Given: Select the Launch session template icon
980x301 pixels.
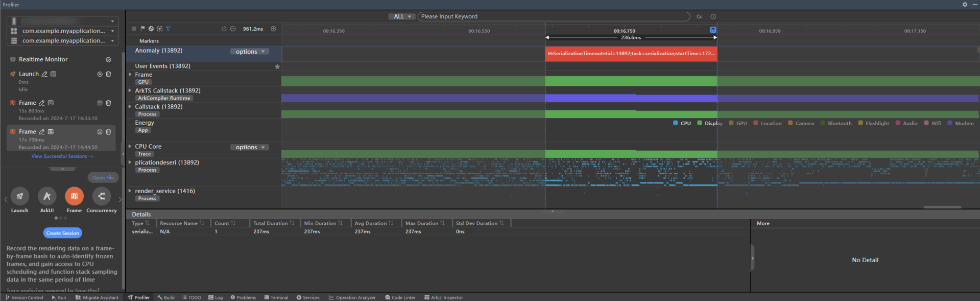Looking at the screenshot, I should tap(19, 196).
